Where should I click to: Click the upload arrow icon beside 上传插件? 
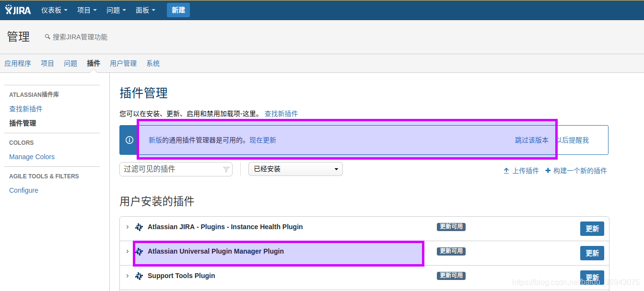point(506,171)
